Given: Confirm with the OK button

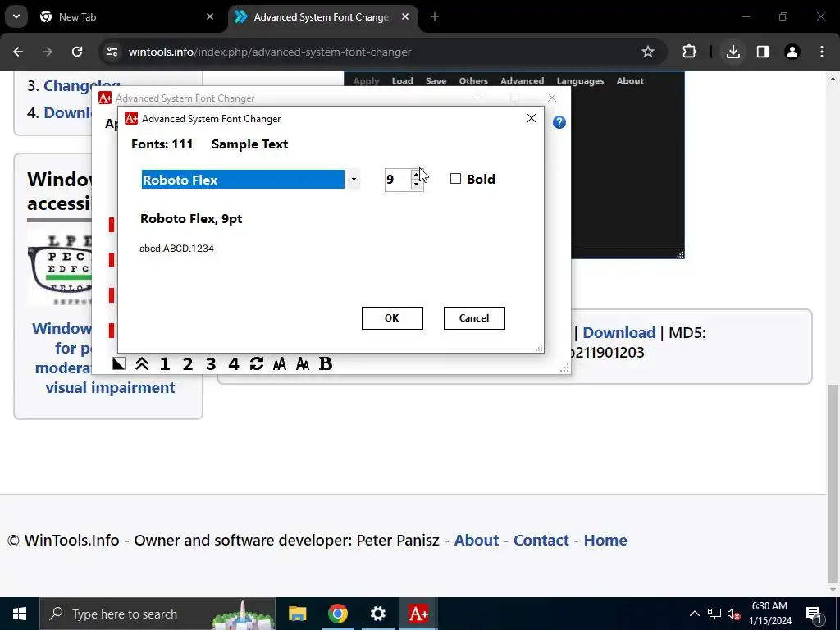Looking at the screenshot, I should point(392,318).
